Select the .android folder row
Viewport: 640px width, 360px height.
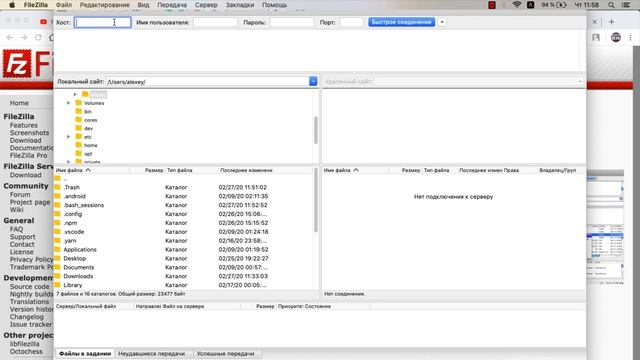click(184, 196)
